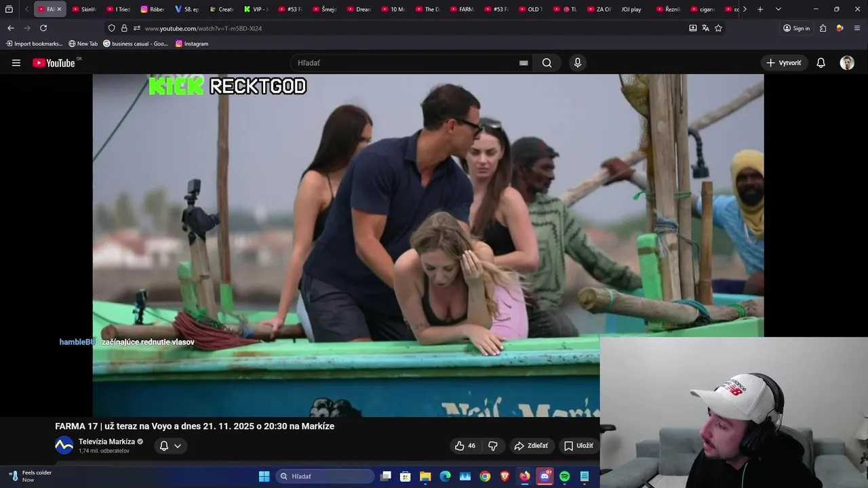Switch to the VIP Kick tab
868x488 pixels.
click(256, 9)
